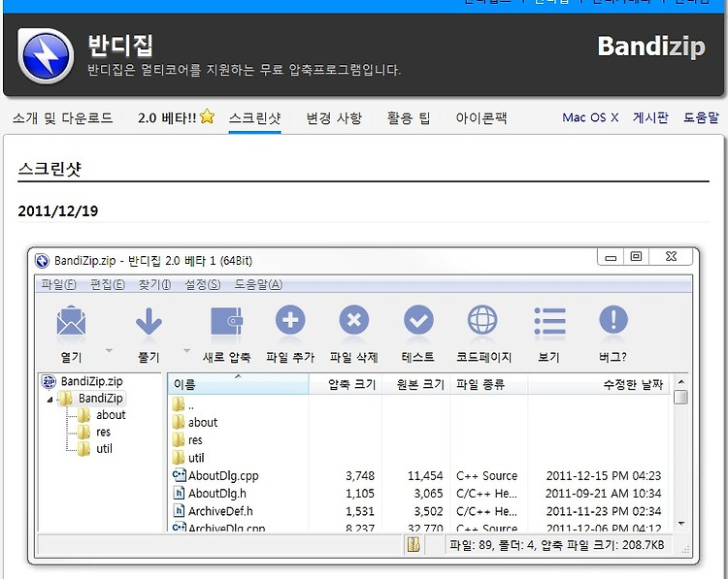Click the file list scrollbar down arrow
Viewport: 728px width, 579px height.
681,524
